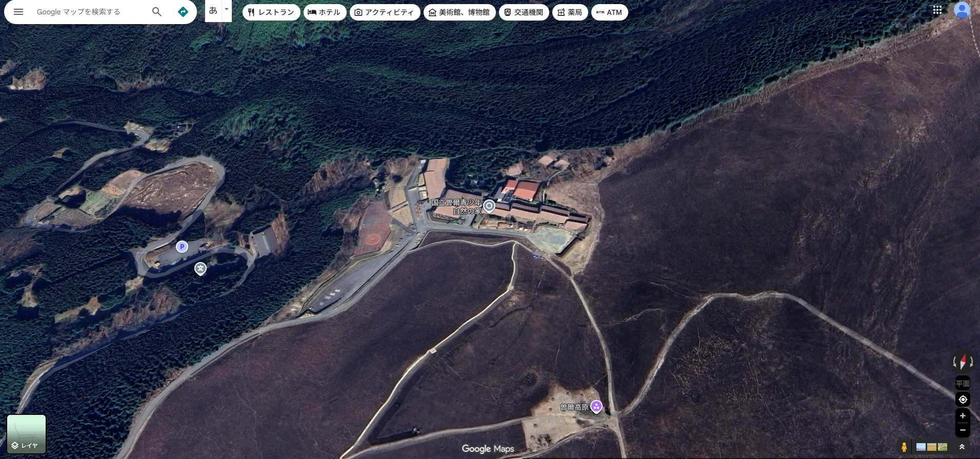Open the レイヤ layers thumbnail

26,434
